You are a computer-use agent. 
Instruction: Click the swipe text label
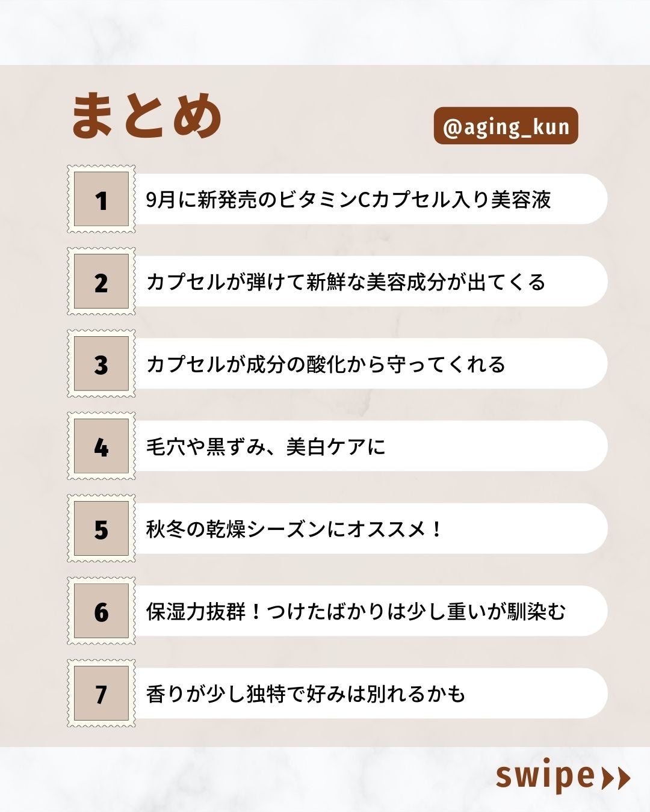click(x=545, y=777)
